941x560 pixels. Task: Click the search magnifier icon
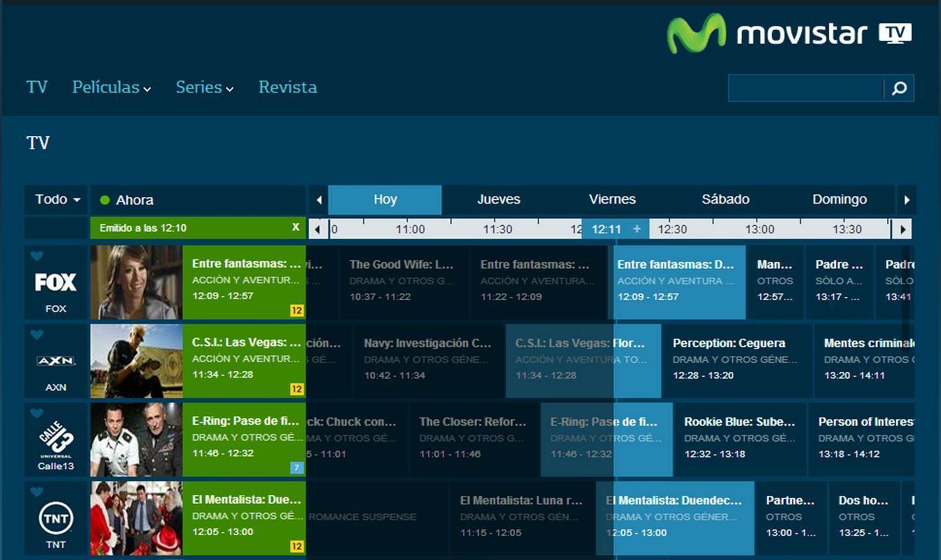(899, 89)
